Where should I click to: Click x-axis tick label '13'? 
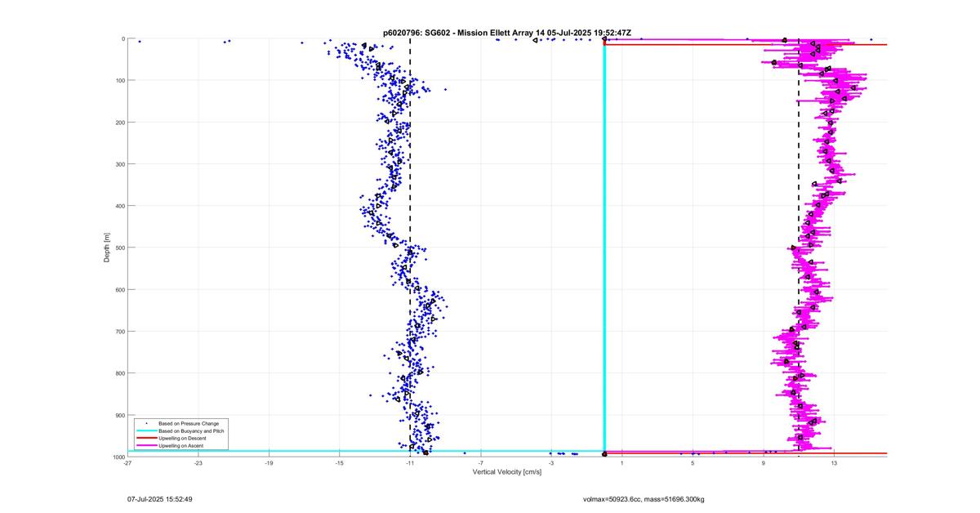pyautogui.click(x=834, y=463)
